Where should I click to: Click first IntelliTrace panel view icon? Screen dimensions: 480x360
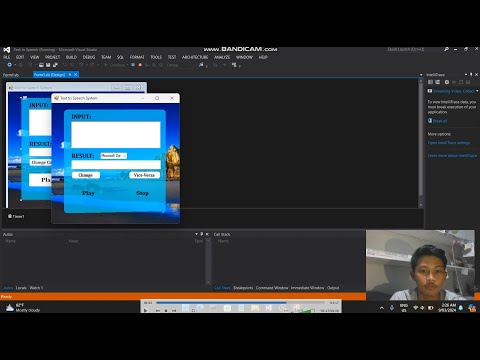[430, 82]
